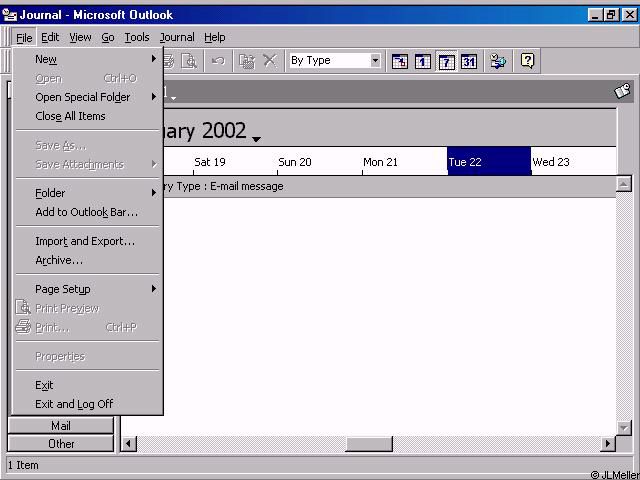Switch to Week view (7) icon
Image resolution: width=640 pixels, height=480 pixels.
tap(446, 61)
